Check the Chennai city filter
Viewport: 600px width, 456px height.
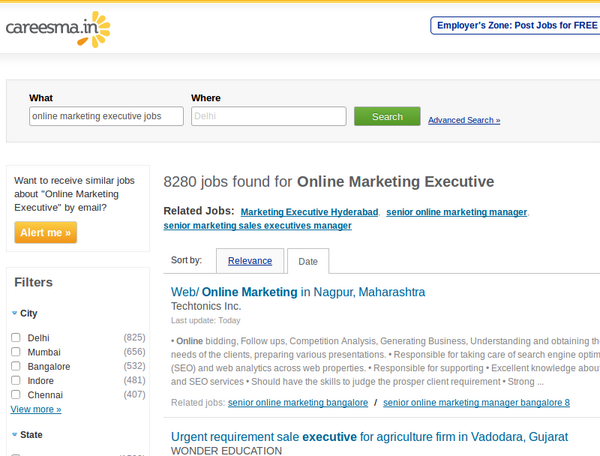click(16, 394)
